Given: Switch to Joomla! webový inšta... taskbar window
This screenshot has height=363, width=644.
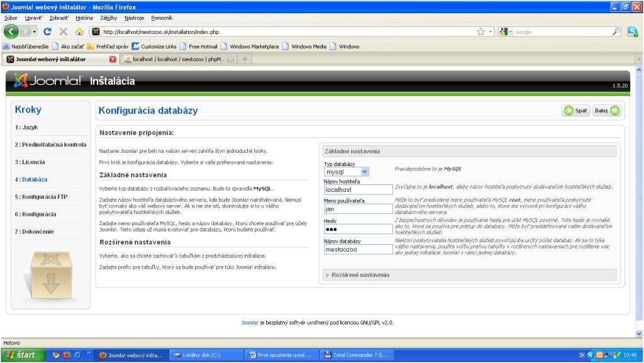Looking at the screenshot, I should [131, 355].
